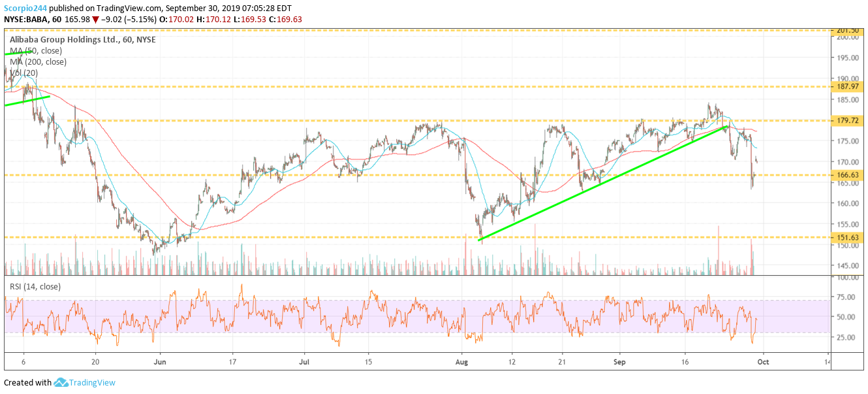Screen dimensions: 868x394
Task: Click the O:170.02 open value
Action: pyautogui.click(x=178, y=20)
